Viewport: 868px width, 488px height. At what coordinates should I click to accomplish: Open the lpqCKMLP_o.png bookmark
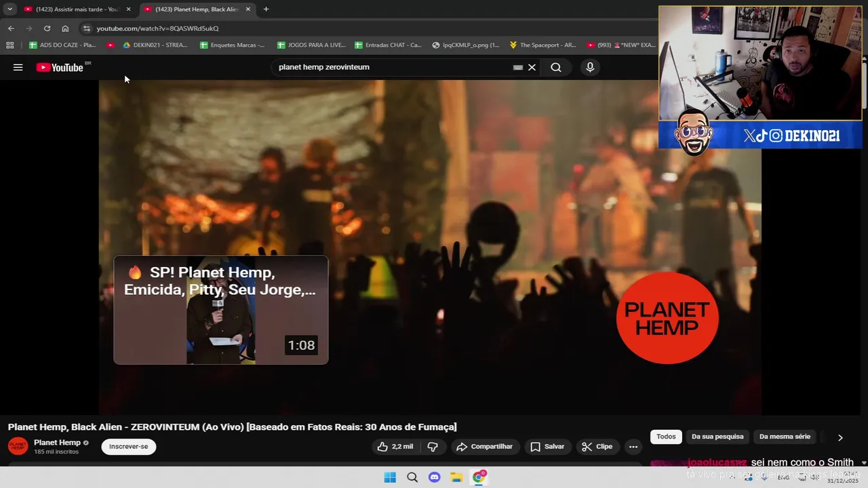pos(466,45)
